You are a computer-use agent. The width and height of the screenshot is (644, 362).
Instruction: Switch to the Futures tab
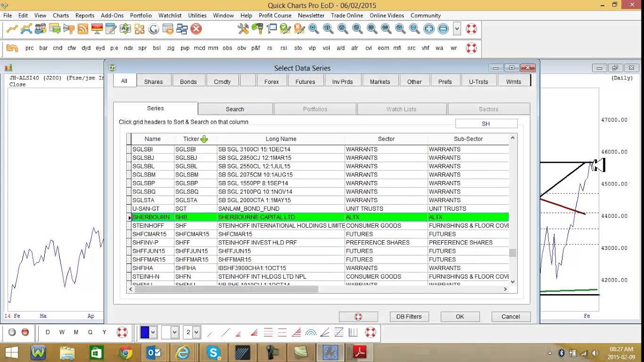[305, 81]
